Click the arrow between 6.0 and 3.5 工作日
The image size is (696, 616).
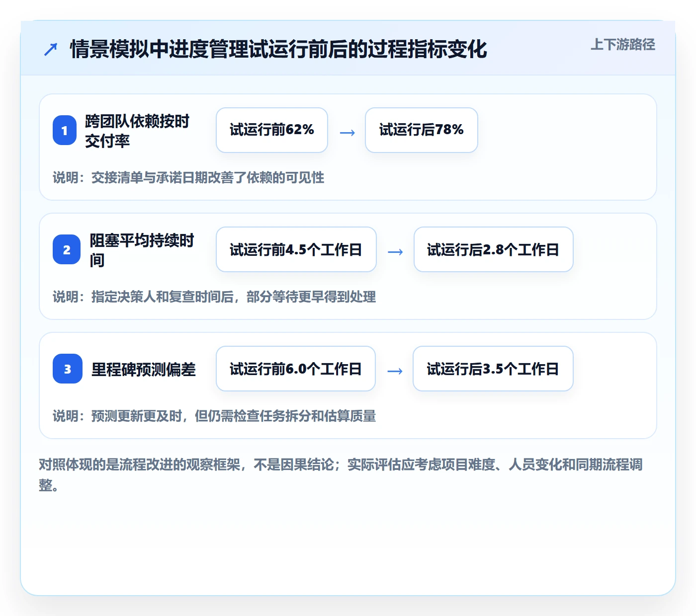(x=395, y=371)
